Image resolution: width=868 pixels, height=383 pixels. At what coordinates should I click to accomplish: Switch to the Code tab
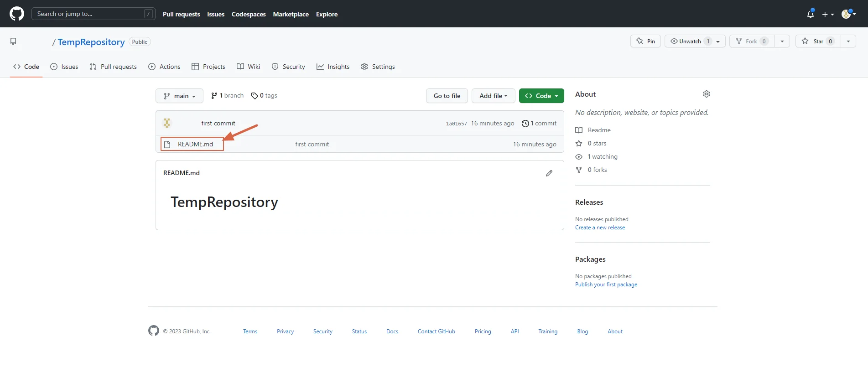click(x=26, y=67)
